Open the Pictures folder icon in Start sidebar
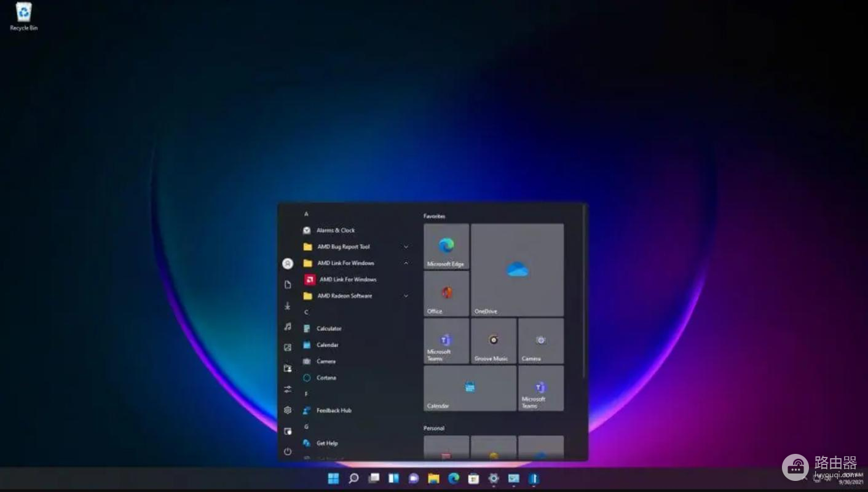This screenshot has height=492, width=868. [x=287, y=347]
